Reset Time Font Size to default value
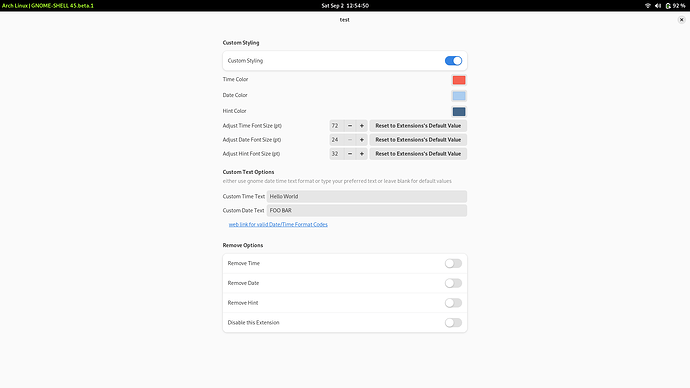This screenshot has height=388, width=690. coord(418,126)
